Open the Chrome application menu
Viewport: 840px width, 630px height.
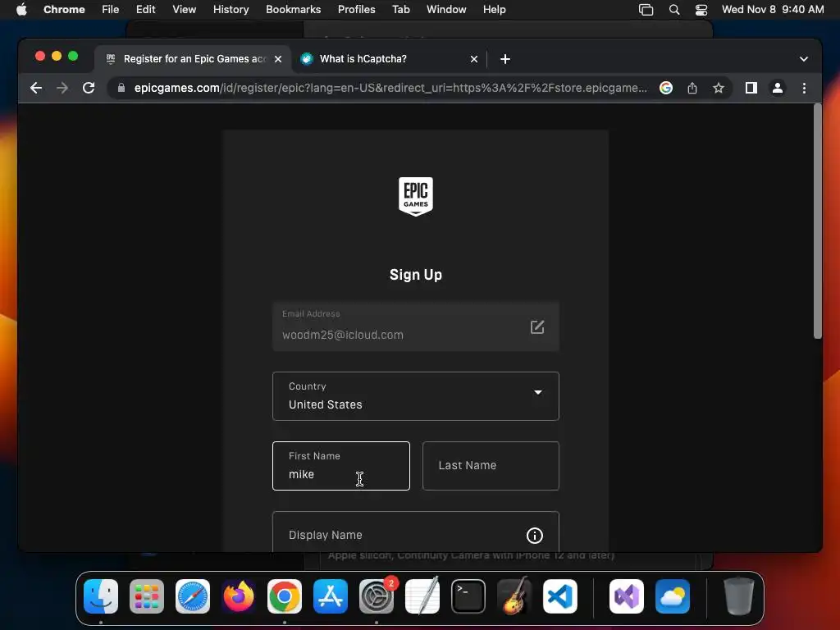pyautogui.click(x=64, y=9)
